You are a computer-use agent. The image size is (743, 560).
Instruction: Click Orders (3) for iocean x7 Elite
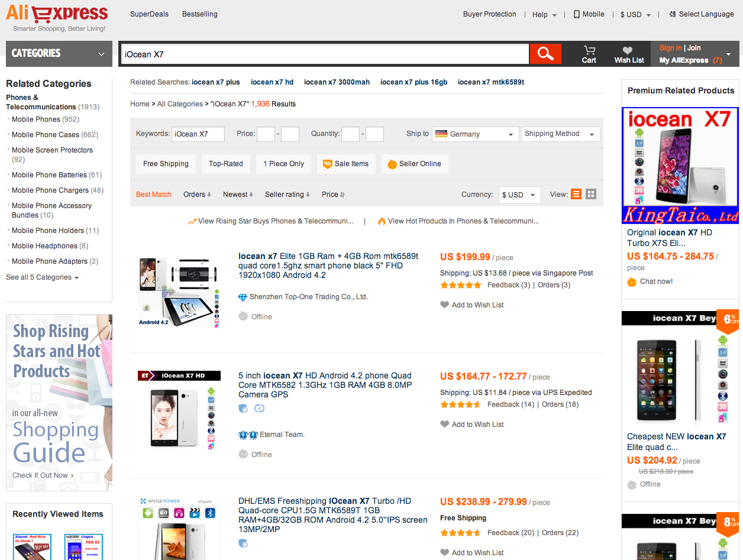[x=554, y=285]
